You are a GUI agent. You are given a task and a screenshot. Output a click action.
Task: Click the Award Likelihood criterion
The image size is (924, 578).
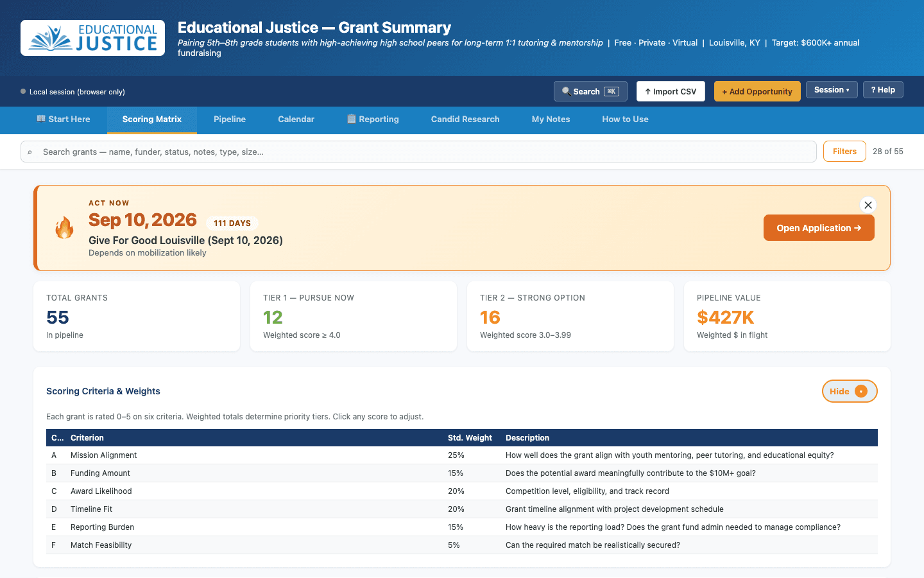(x=101, y=491)
